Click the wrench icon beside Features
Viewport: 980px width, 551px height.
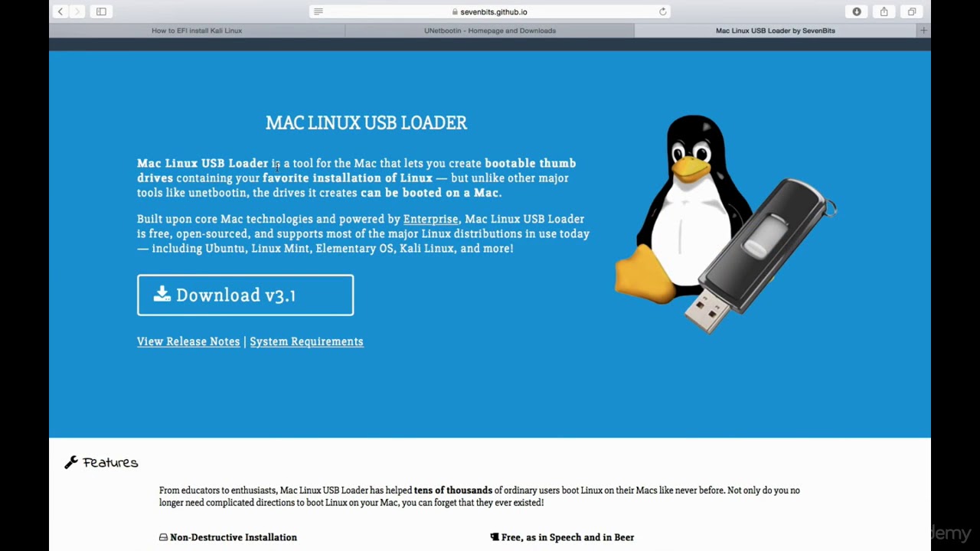pos(71,462)
